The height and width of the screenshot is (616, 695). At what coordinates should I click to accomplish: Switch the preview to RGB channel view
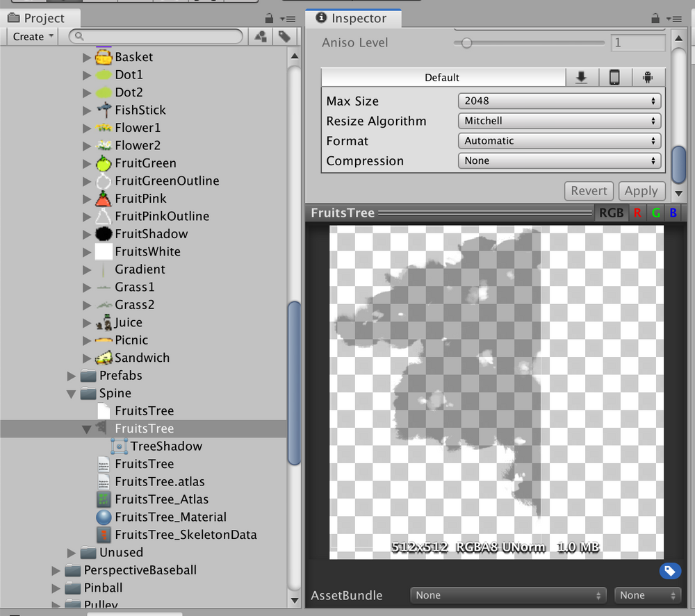point(612,213)
